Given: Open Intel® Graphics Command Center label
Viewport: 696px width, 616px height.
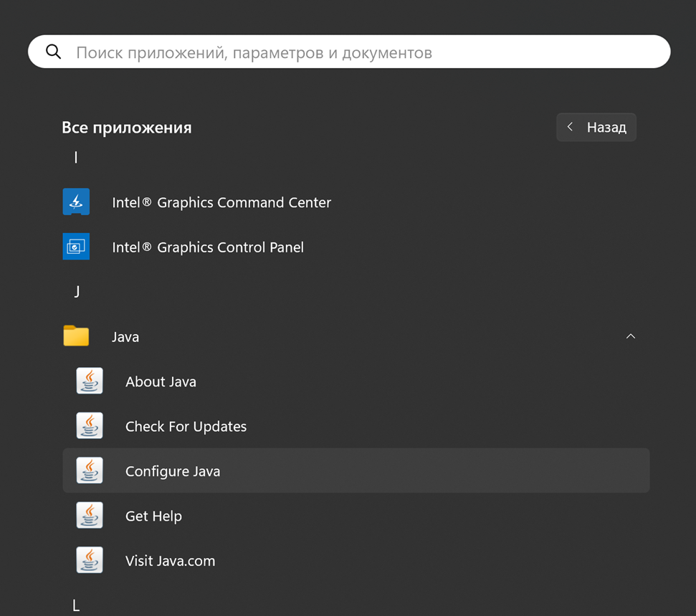Looking at the screenshot, I should (221, 202).
